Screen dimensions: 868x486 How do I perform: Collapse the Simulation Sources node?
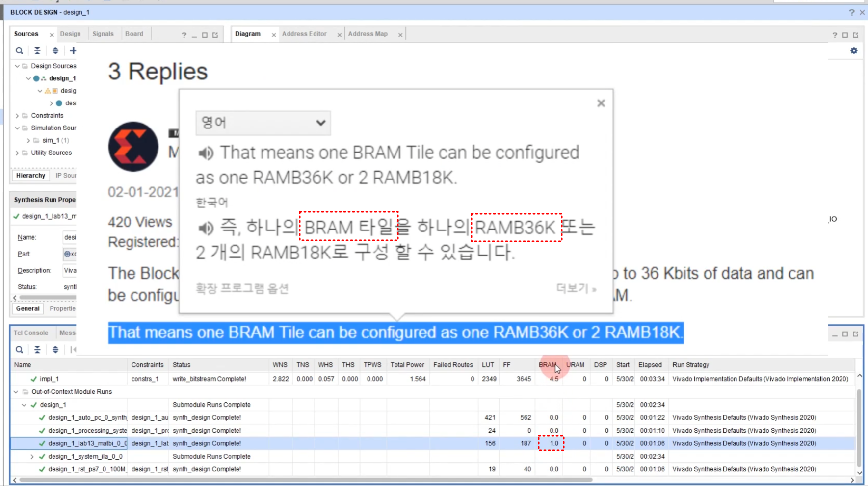17,128
